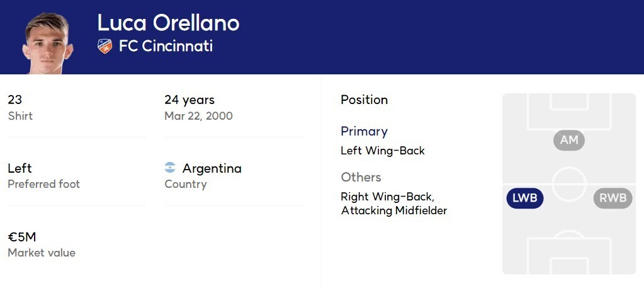The height and width of the screenshot is (288, 644).
Task: Click the FC Cincinnati club crest icon
Action: [x=105, y=46]
